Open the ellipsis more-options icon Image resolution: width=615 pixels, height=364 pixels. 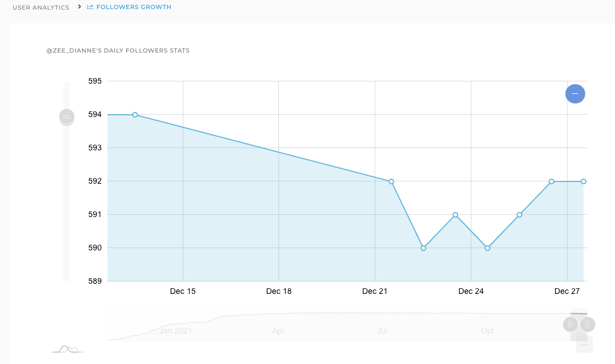coord(584,344)
